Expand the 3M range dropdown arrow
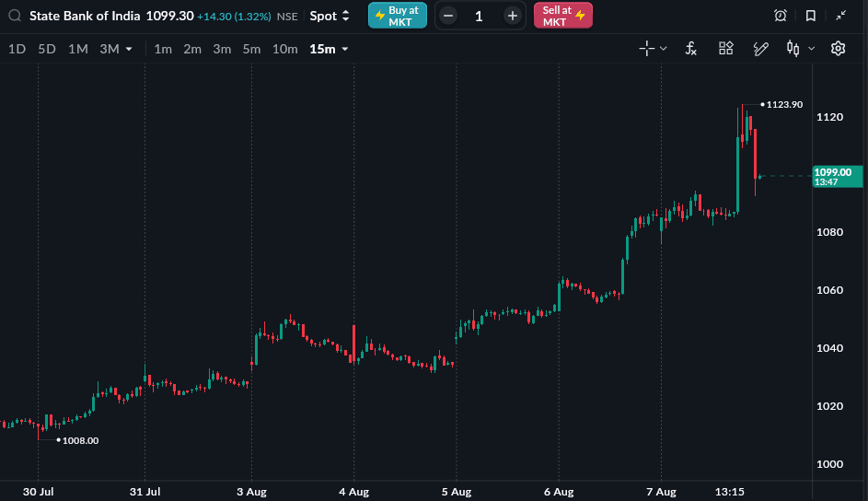The width and height of the screenshot is (868, 501). click(x=129, y=49)
